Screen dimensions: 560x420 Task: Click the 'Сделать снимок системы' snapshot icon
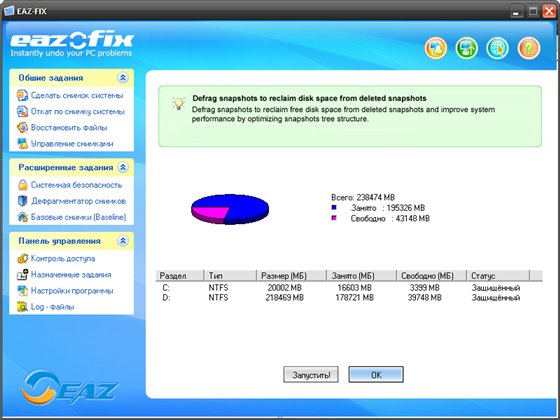[22, 95]
